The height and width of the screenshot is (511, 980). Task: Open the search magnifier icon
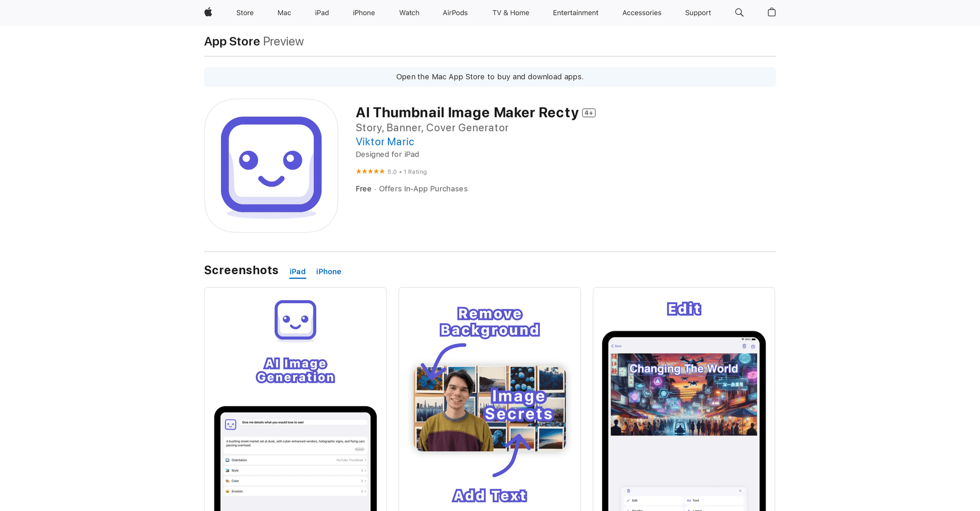pyautogui.click(x=739, y=12)
